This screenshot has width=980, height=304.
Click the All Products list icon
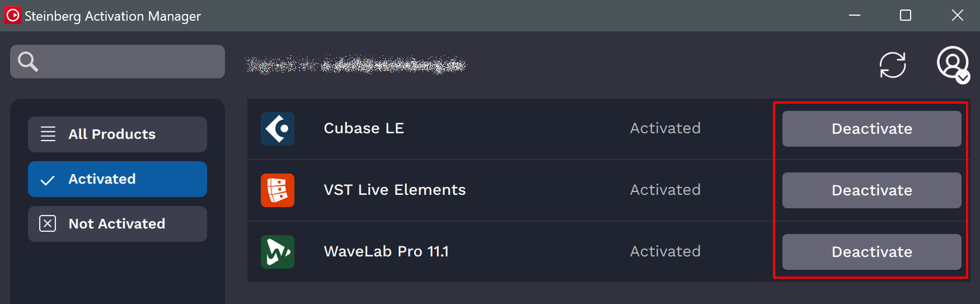pyautogui.click(x=48, y=134)
